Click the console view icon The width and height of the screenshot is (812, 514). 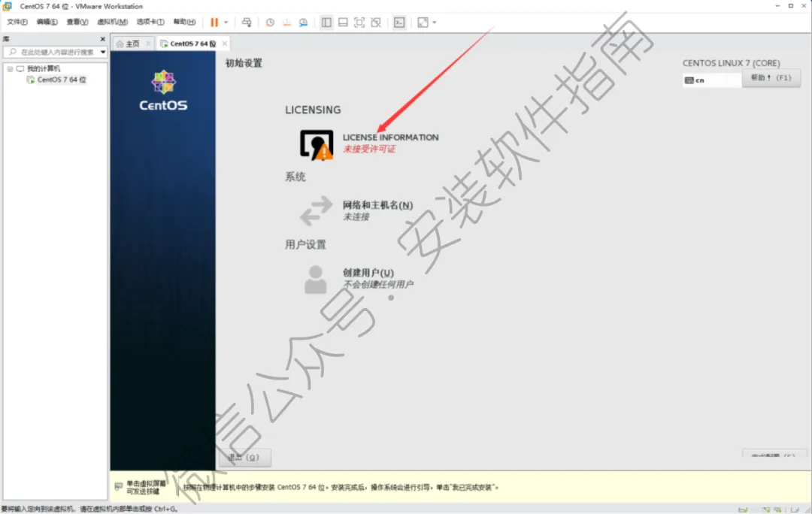point(399,23)
